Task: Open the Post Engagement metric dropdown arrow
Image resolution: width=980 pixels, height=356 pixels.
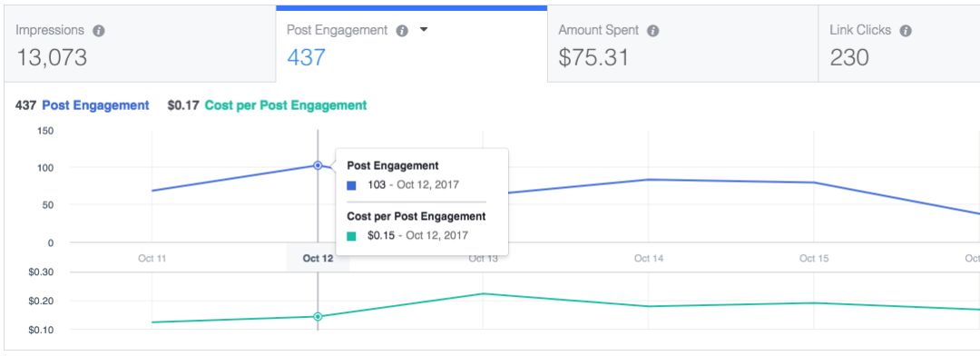Action: click(424, 30)
